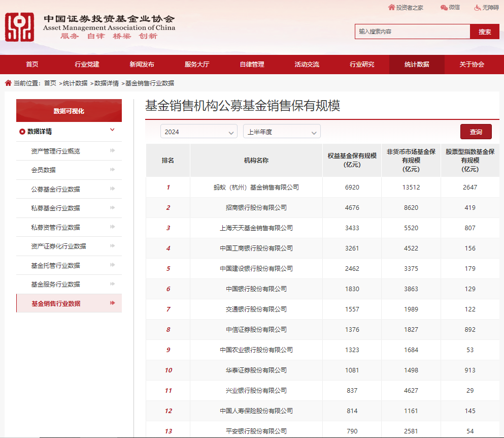Viewport: 504px width, 438px height.
Task: Open the 上半年度 period dropdown
Action: tap(281, 132)
